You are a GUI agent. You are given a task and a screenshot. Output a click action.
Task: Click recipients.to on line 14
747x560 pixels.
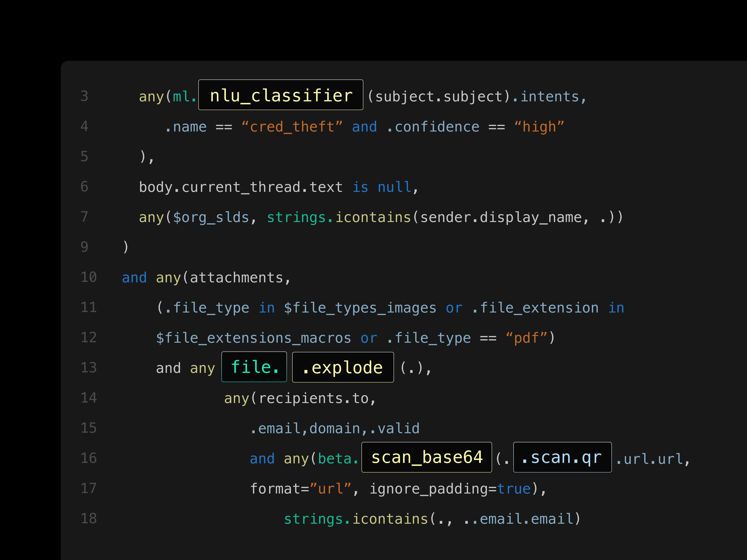pos(313,398)
